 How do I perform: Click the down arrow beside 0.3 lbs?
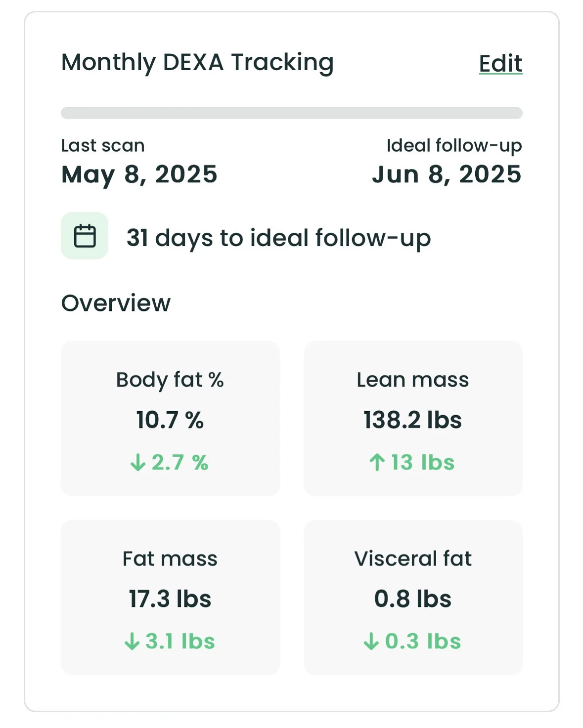(x=371, y=642)
